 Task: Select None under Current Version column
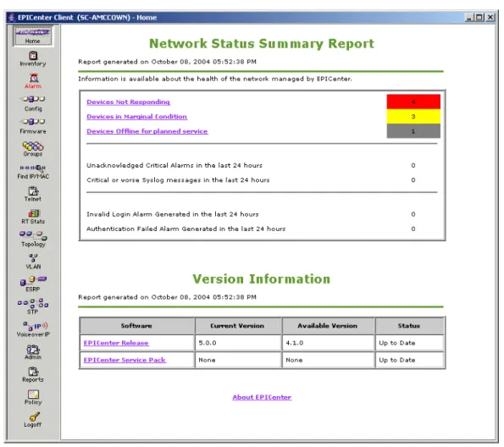tap(238, 360)
